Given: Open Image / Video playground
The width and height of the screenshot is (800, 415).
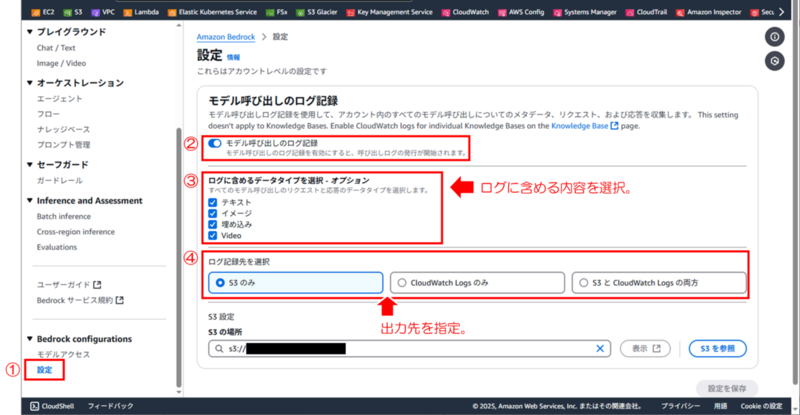Looking at the screenshot, I should pyautogui.click(x=61, y=63).
